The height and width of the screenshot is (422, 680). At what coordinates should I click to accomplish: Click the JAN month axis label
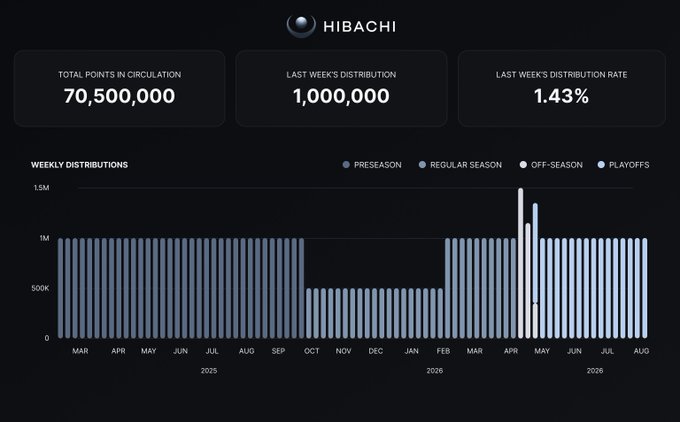pos(412,351)
